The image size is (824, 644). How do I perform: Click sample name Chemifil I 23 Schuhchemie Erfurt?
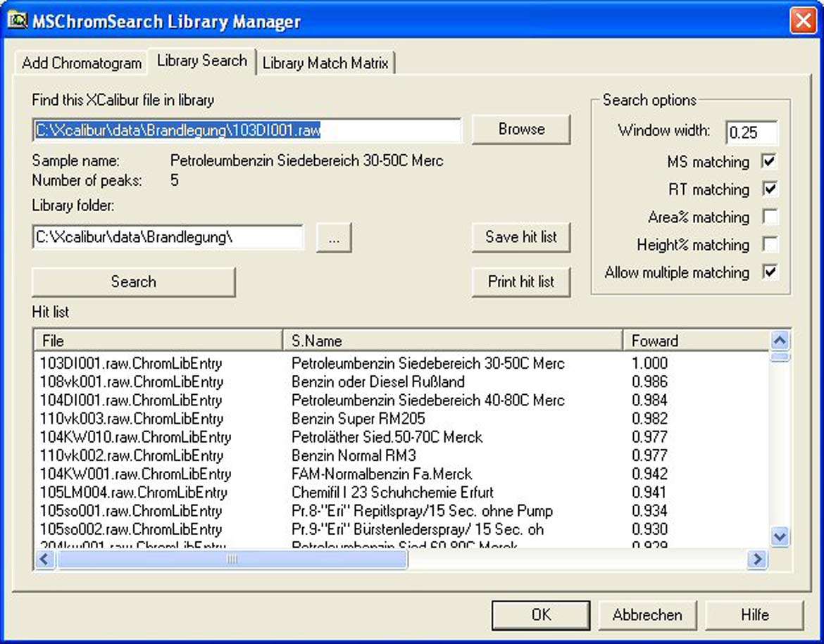[392, 492]
